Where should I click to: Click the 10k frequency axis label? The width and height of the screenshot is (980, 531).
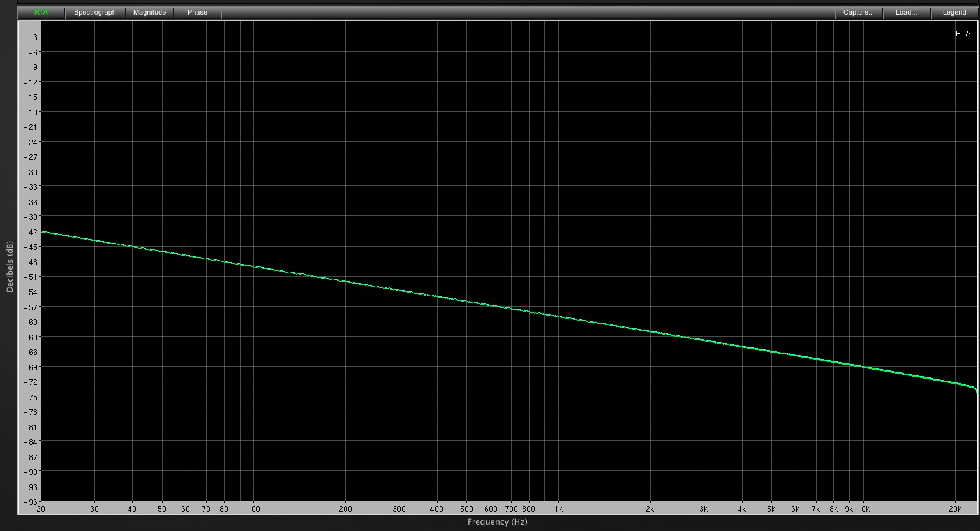(x=863, y=509)
